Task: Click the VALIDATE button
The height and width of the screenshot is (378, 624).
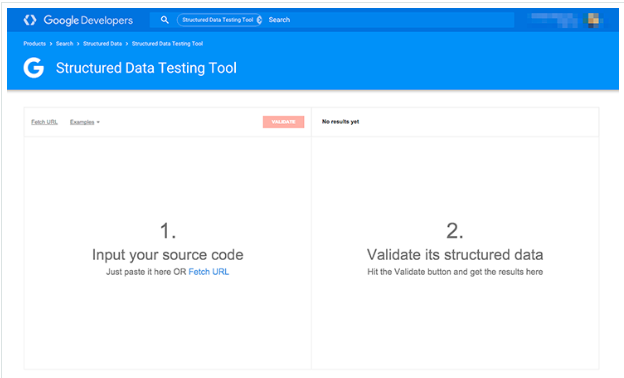Action: pyautogui.click(x=283, y=122)
